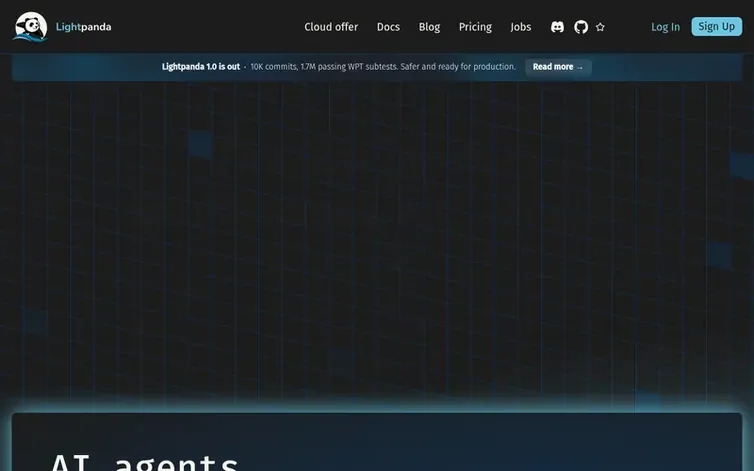Click Read more in announcement banner

[x=558, y=67]
